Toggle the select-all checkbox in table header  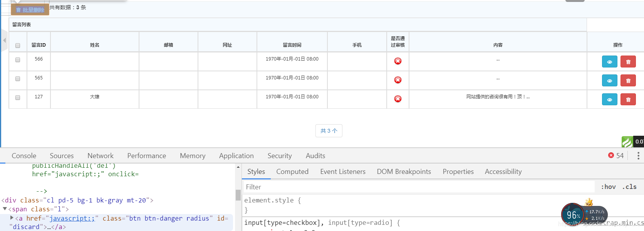tap(18, 46)
